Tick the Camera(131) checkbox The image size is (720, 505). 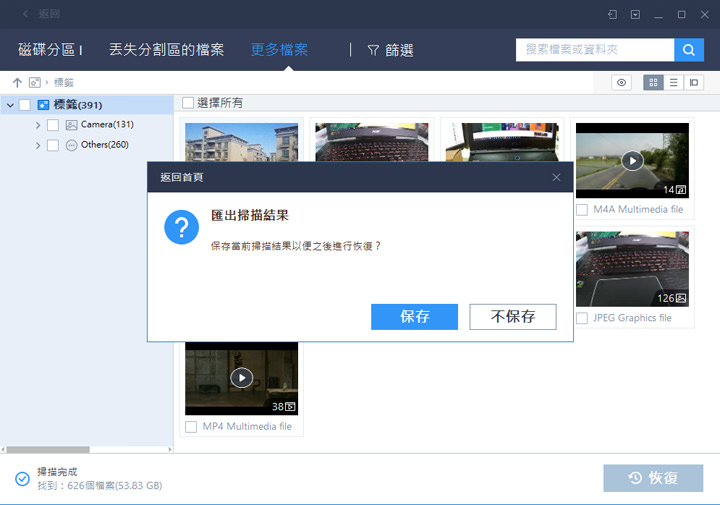click(53, 125)
